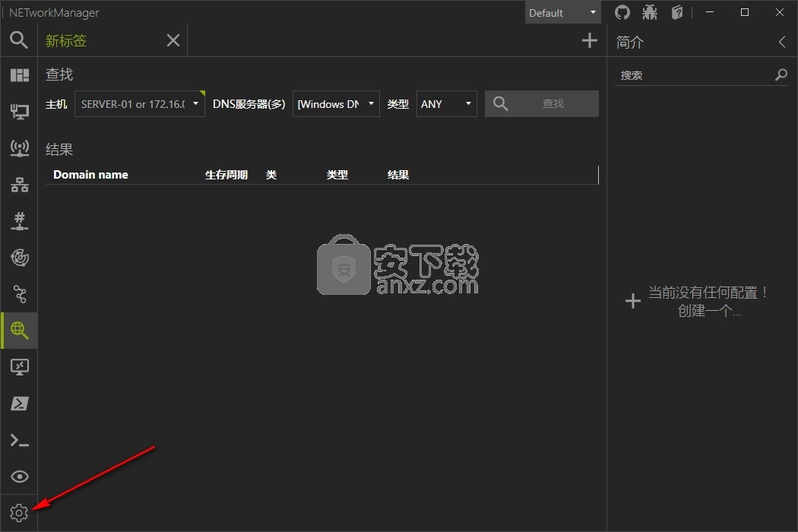798x532 pixels.
Task: Open the command prompt terminal icon
Action: click(x=19, y=440)
